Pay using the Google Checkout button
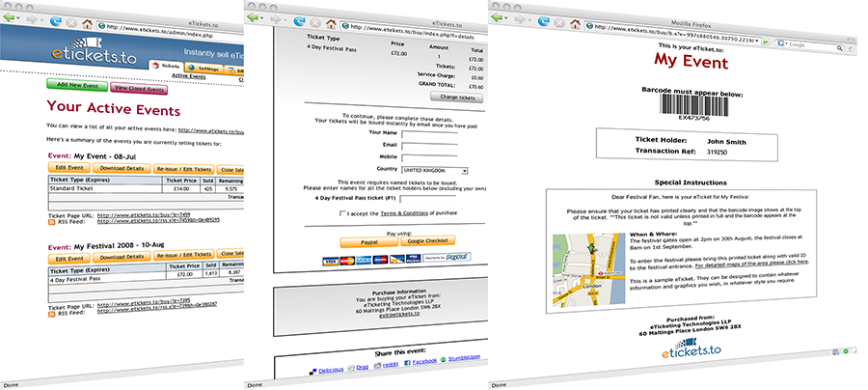This screenshot has width=868, height=390. [x=427, y=241]
